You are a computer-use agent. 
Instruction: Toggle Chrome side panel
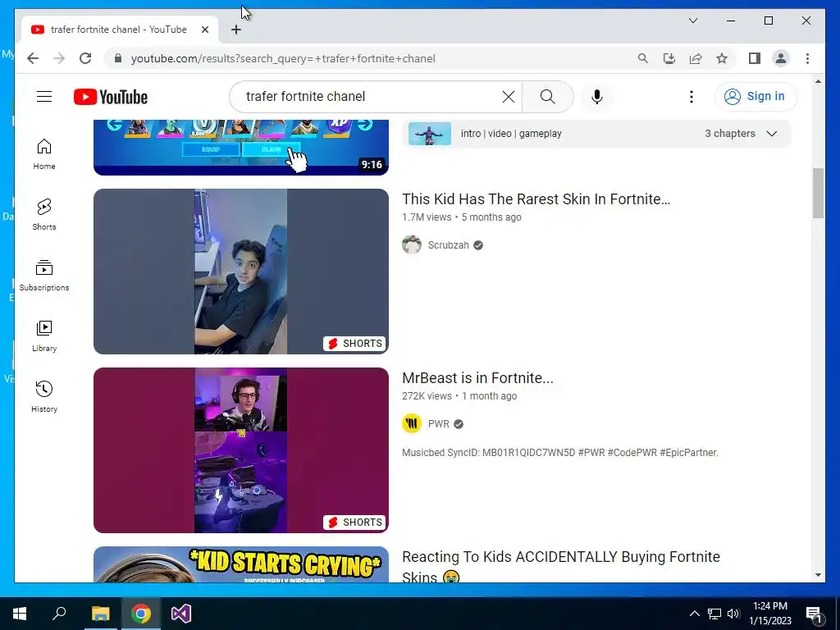(755, 58)
